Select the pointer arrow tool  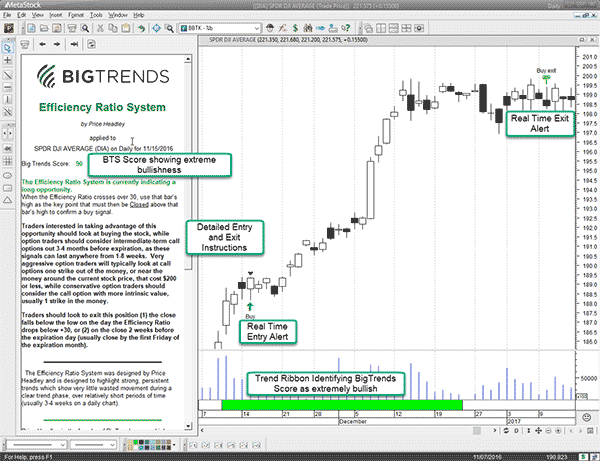click(x=7, y=48)
